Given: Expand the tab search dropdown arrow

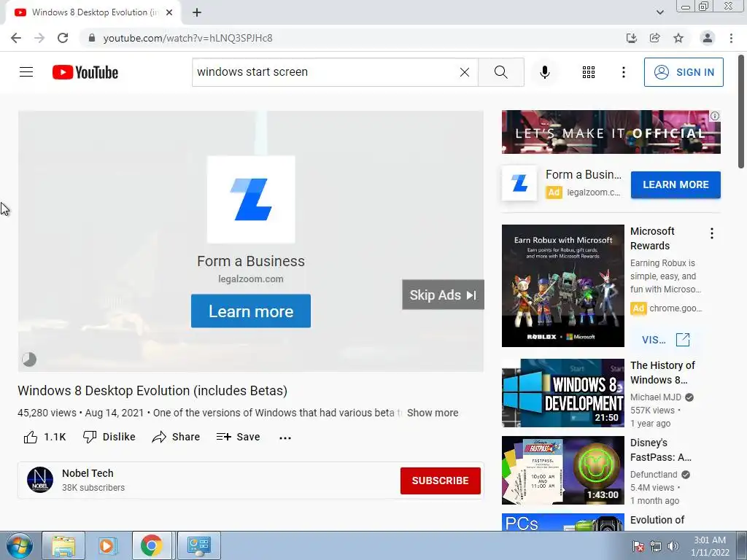Looking at the screenshot, I should tap(659, 12).
